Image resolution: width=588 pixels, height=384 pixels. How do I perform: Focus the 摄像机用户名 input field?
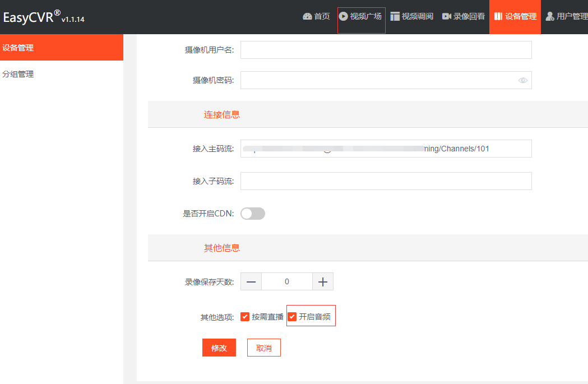[x=386, y=50]
